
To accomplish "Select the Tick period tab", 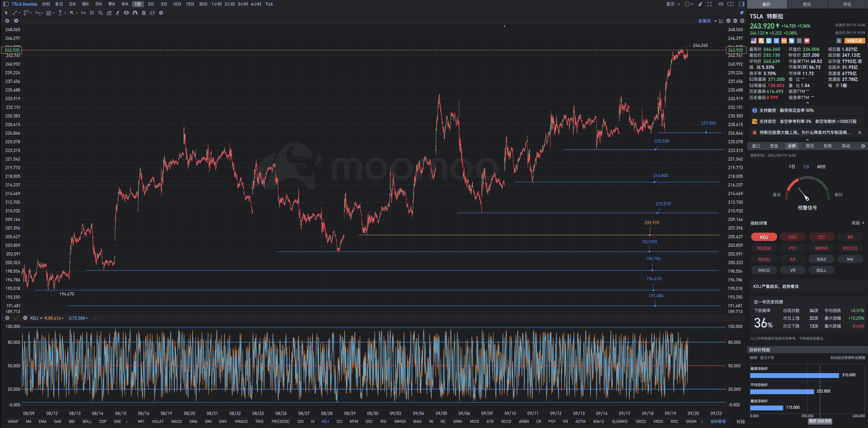I will (x=269, y=4).
